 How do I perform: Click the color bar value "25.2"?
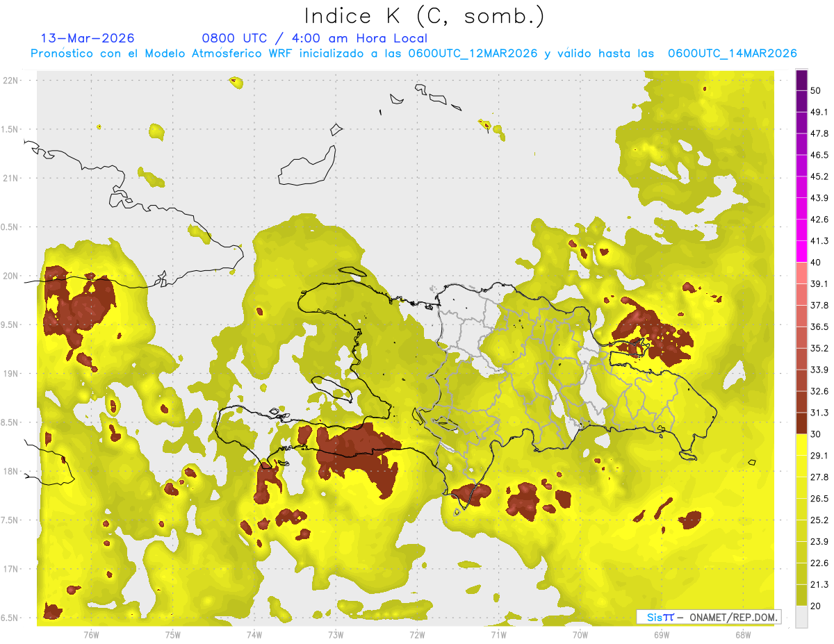(819, 520)
